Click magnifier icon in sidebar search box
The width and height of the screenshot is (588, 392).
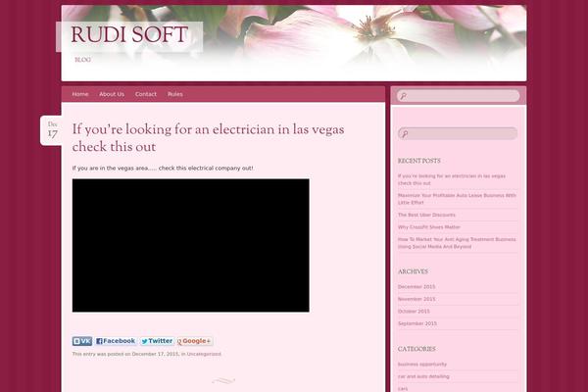(405, 134)
